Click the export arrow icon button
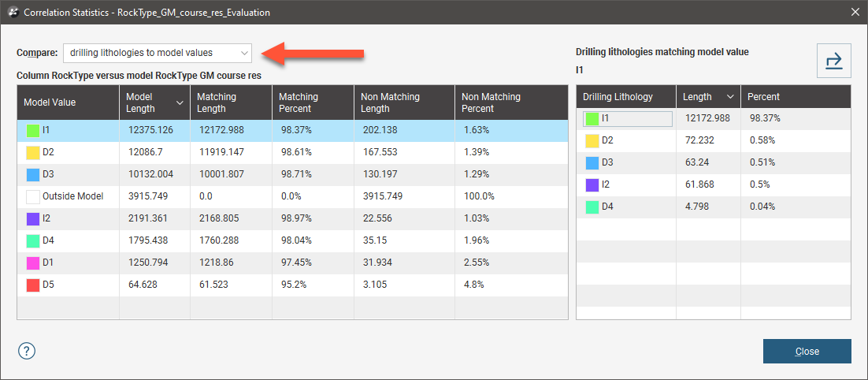The image size is (868, 380). (x=833, y=61)
